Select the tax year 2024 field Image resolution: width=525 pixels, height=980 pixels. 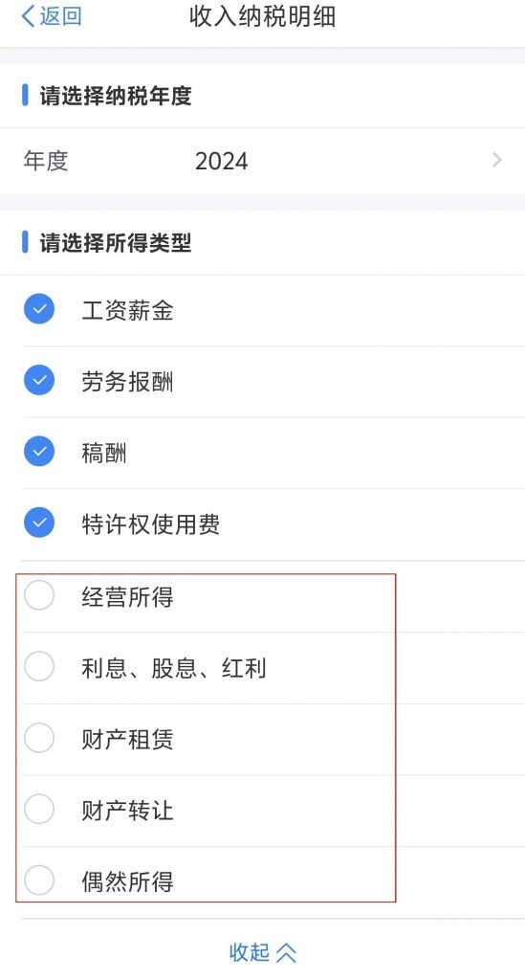[262, 161]
